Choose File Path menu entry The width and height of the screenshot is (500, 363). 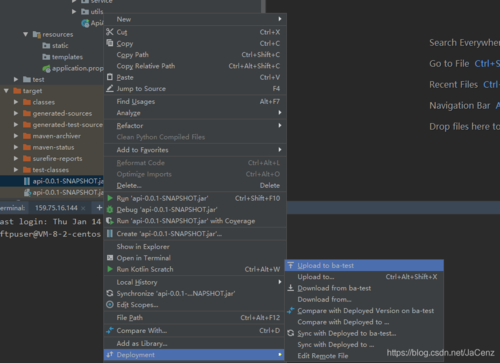tap(195, 318)
